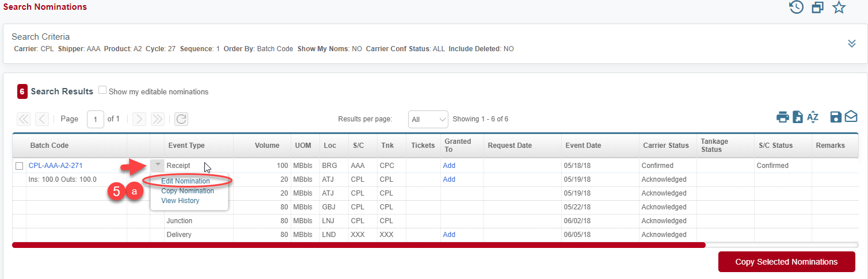
Task: Export results with the file export icon
Action: tap(797, 117)
